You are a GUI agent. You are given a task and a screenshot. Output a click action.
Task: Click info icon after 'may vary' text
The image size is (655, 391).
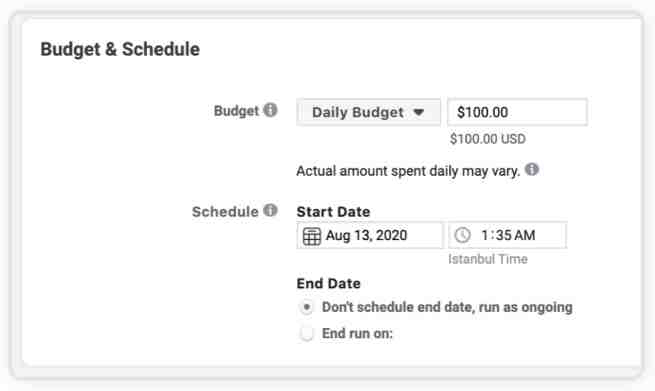tap(532, 170)
